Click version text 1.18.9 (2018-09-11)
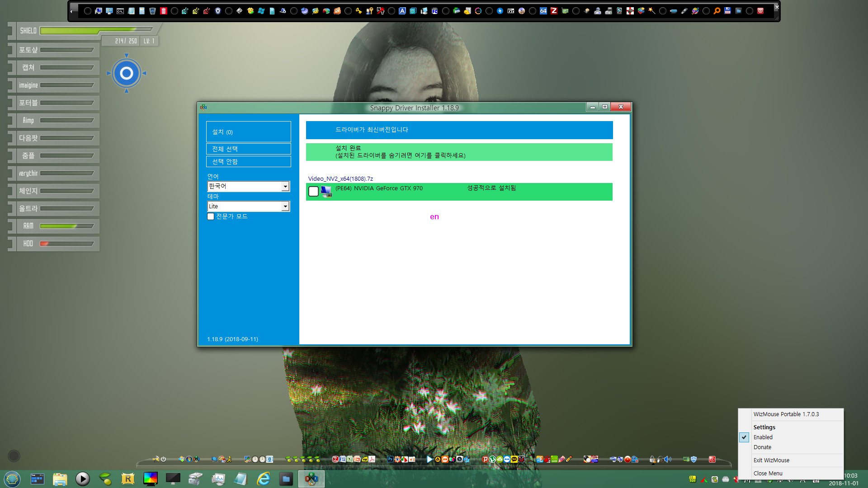This screenshot has height=488, width=868. pyautogui.click(x=232, y=339)
